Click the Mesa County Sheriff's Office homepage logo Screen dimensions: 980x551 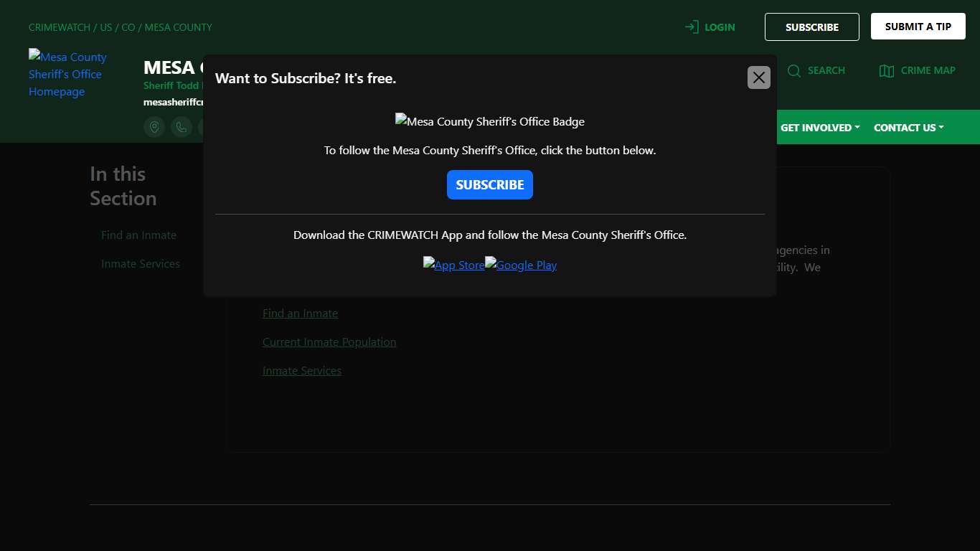point(67,74)
